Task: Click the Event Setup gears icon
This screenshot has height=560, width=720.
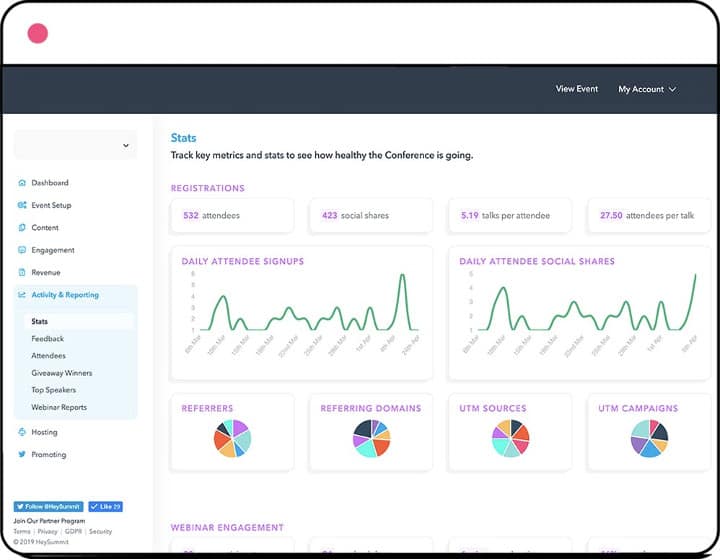Action: pyautogui.click(x=22, y=205)
